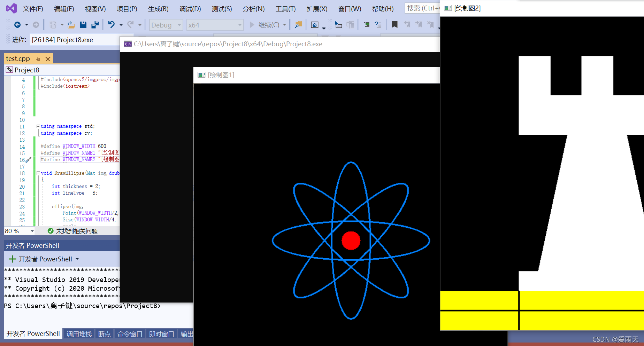
Task: Open the 工具(T) menu
Action: click(286, 9)
